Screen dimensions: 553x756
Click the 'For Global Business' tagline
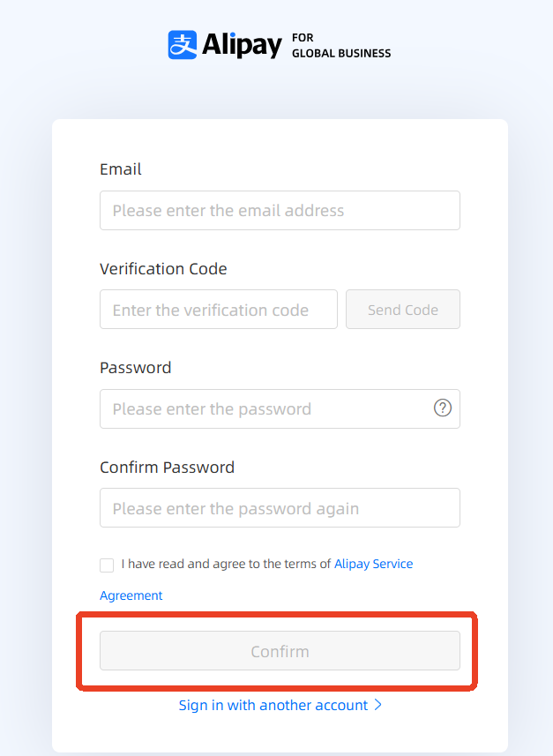[x=340, y=46]
